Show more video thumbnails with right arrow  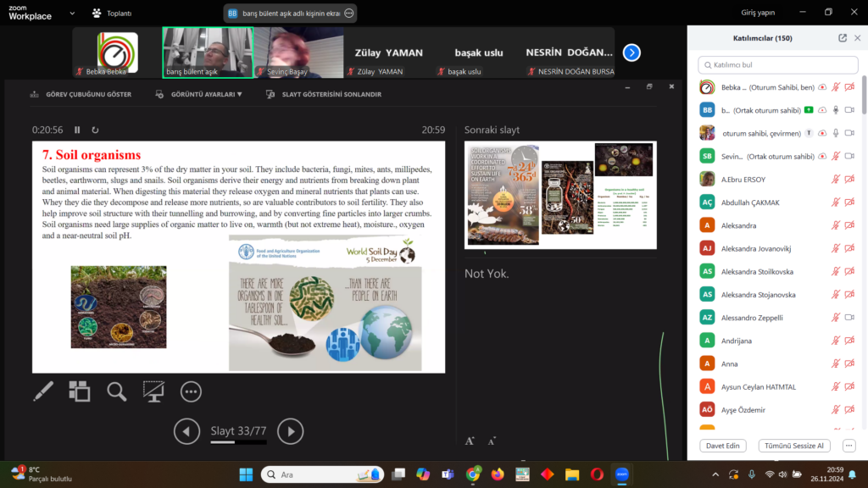pos(632,53)
